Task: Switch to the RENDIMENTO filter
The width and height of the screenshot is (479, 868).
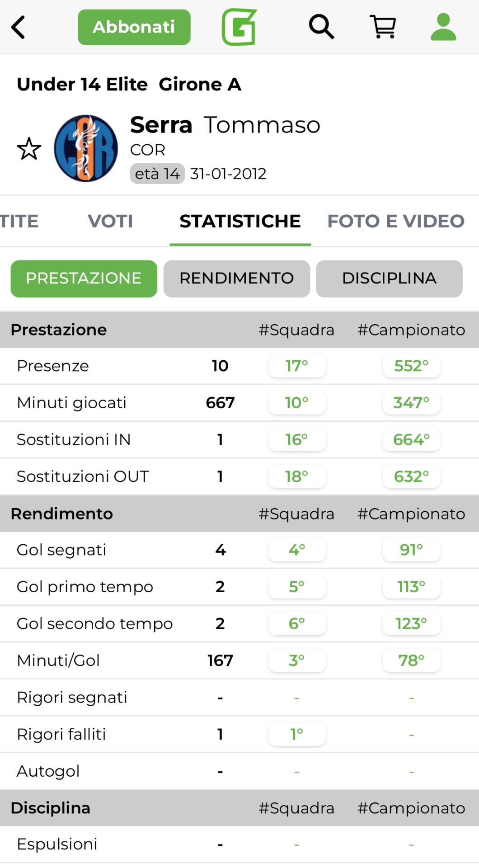Action: [x=236, y=278]
